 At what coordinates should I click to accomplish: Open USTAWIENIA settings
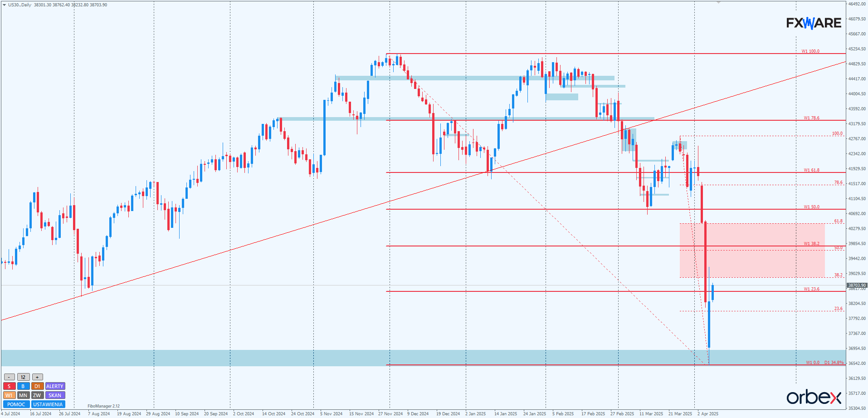coord(48,404)
